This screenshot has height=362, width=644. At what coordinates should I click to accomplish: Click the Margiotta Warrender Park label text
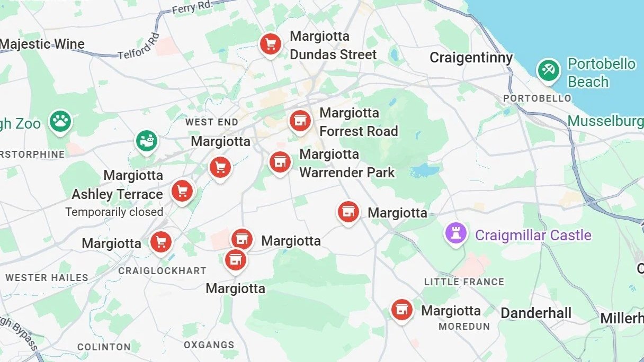point(347,163)
